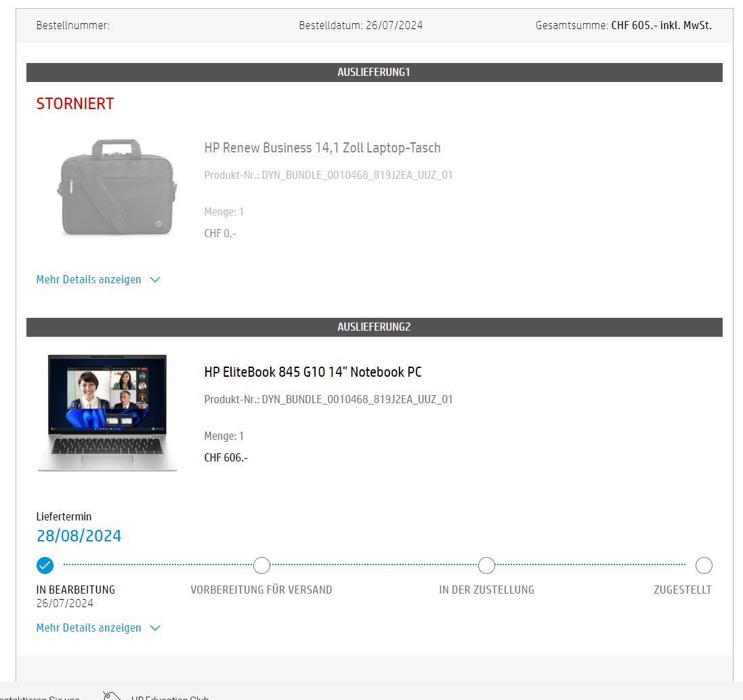This screenshot has height=700, width=743.
Task: Click the chevron next to first Mehr Details anzeigen
Action: pyautogui.click(x=155, y=279)
